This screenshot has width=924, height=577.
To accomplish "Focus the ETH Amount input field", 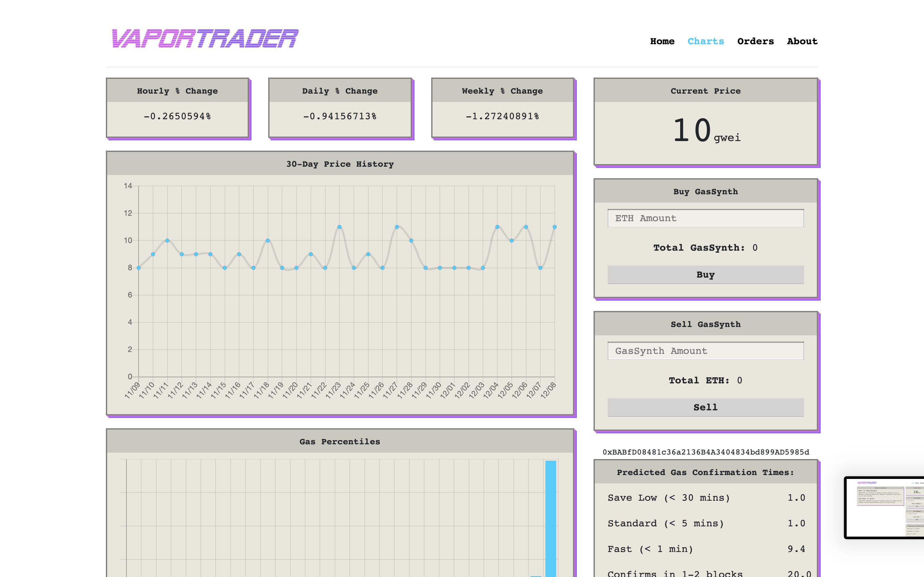I will tap(705, 218).
